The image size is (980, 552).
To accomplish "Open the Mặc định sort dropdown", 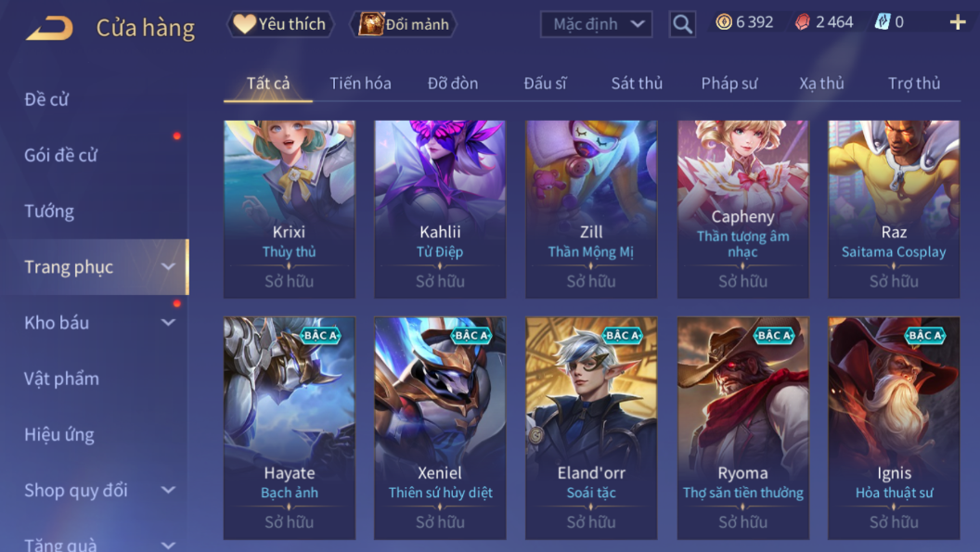I will pyautogui.click(x=596, y=24).
